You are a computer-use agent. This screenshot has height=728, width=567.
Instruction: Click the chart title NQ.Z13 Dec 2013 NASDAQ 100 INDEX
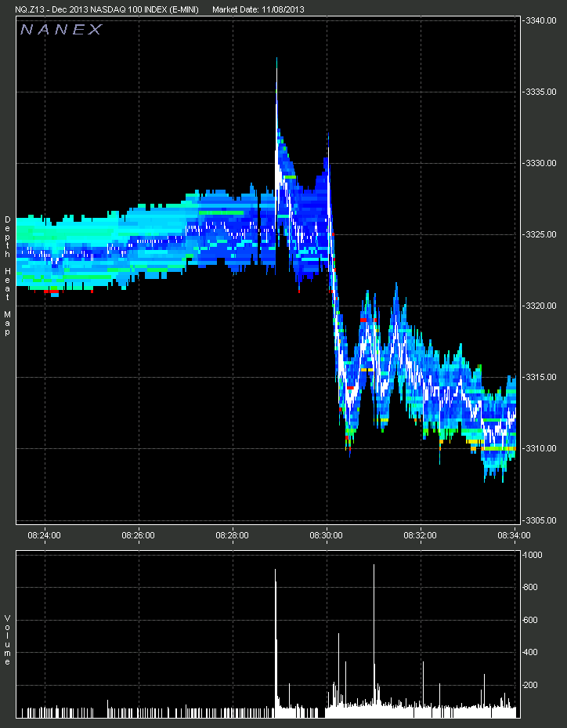[107, 9]
